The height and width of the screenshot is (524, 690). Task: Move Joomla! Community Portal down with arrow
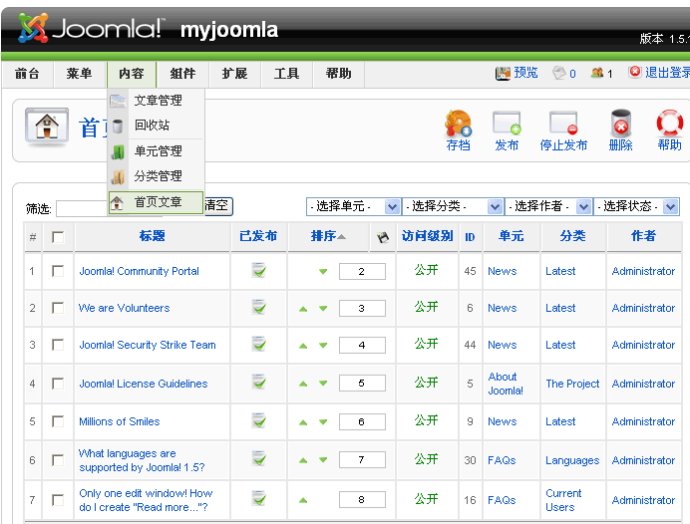[323, 271]
